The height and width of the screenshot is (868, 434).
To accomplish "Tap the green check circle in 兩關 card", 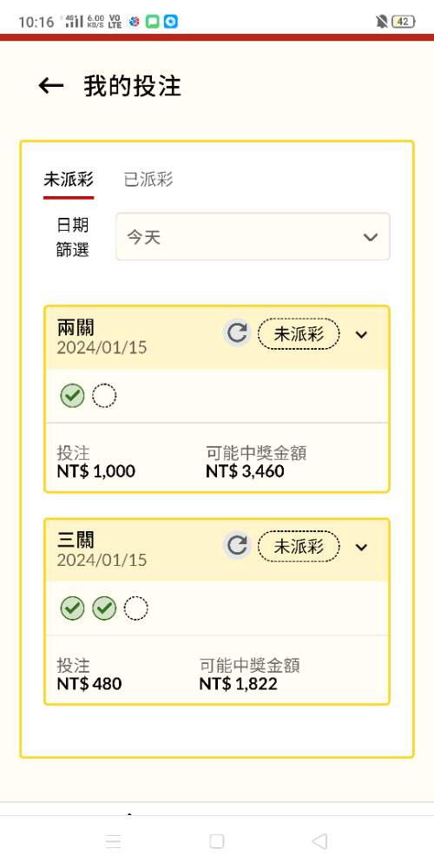I will (73, 396).
